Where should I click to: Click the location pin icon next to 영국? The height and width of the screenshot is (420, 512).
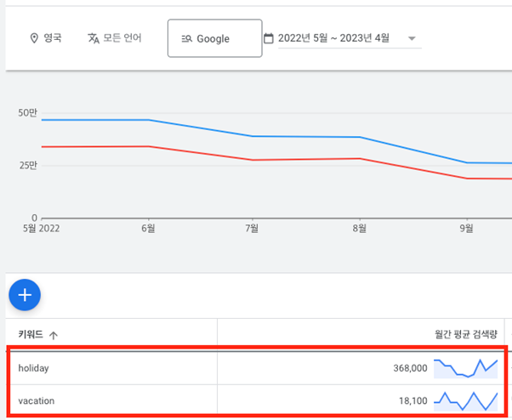(34, 38)
